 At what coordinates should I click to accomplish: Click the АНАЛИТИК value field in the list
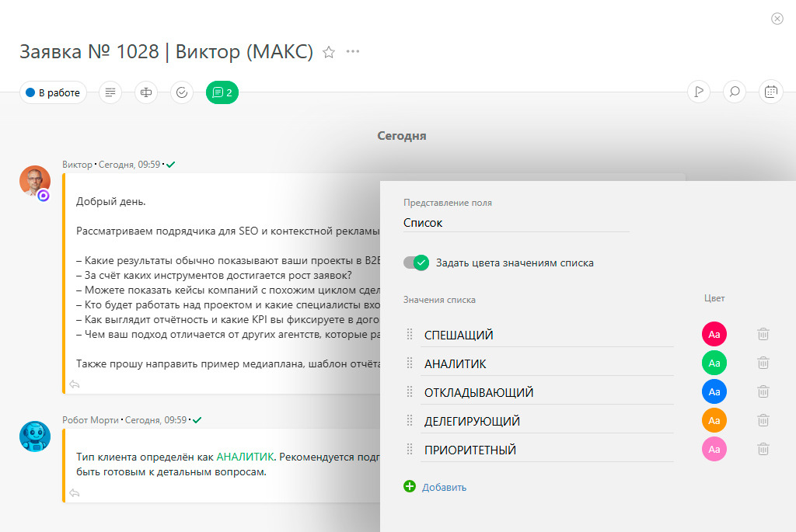click(x=547, y=364)
